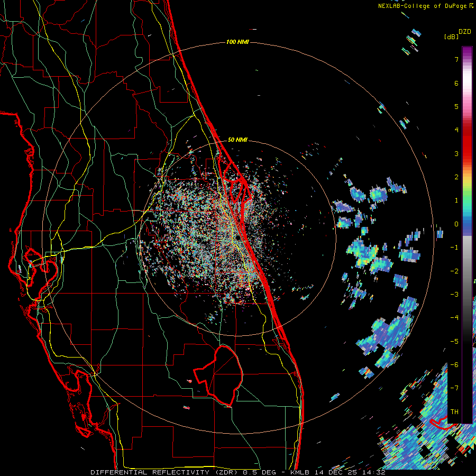
Task: Select the 4 dB scale value
Action: (456, 130)
